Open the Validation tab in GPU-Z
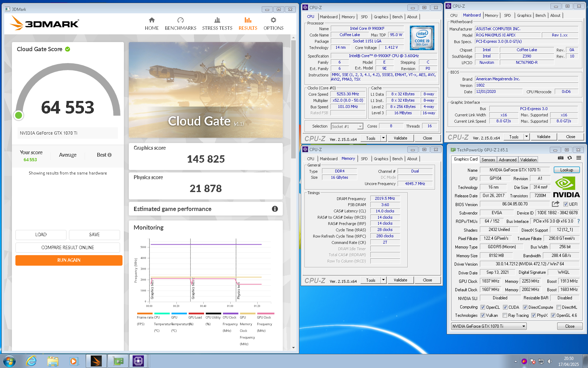Viewport: 588px width, 368px height. coord(528,160)
